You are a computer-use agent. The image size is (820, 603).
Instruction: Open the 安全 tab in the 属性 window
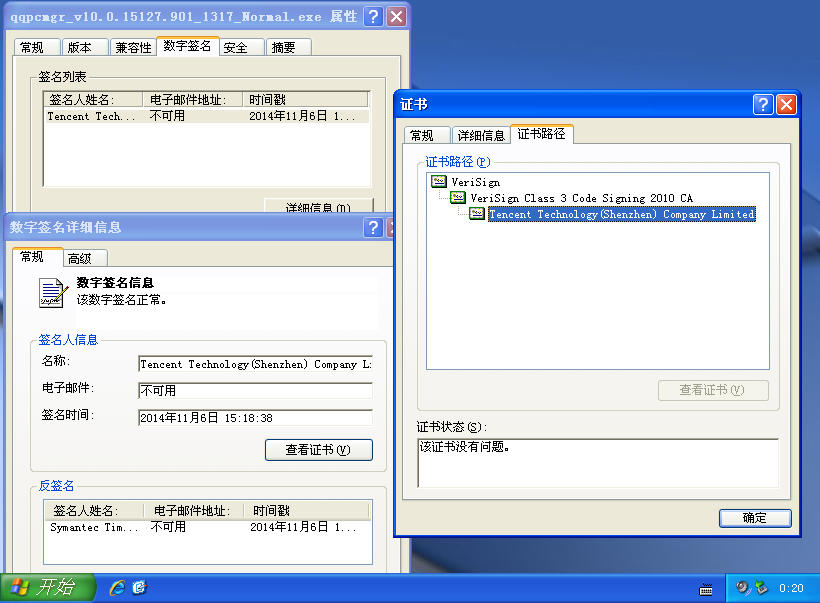pyautogui.click(x=241, y=47)
